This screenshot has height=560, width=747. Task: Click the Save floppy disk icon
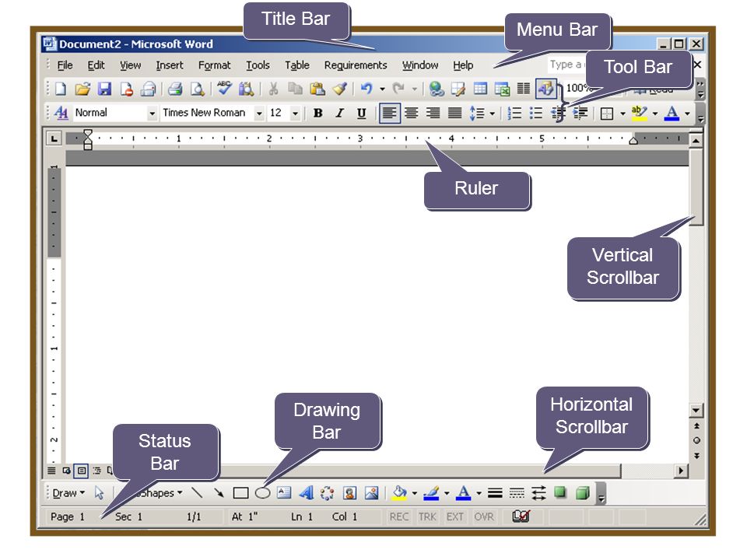coord(104,89)
